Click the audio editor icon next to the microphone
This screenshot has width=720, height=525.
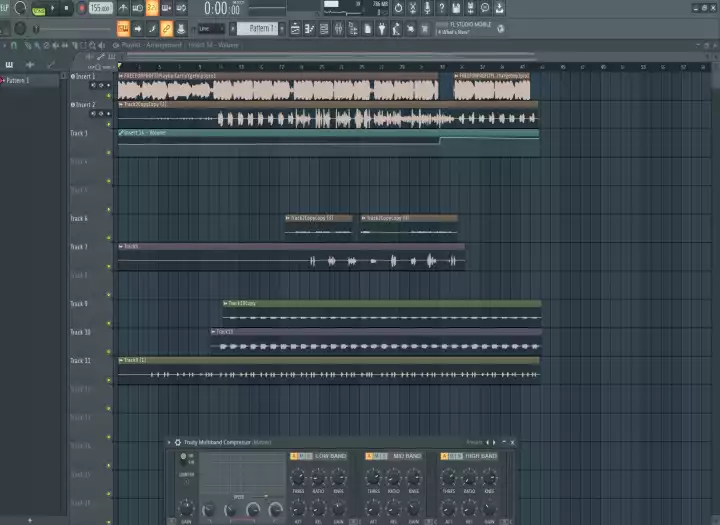[x=413, y=8]
